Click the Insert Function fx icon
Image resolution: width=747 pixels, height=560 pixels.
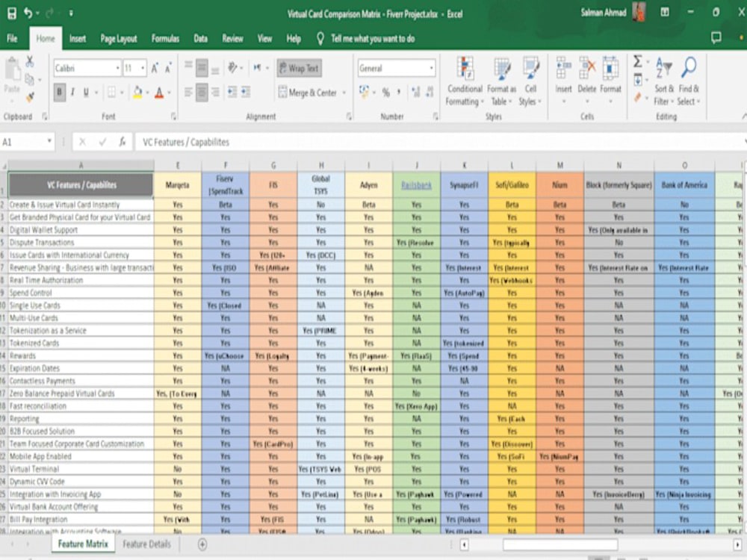click(x=123, y=142)
